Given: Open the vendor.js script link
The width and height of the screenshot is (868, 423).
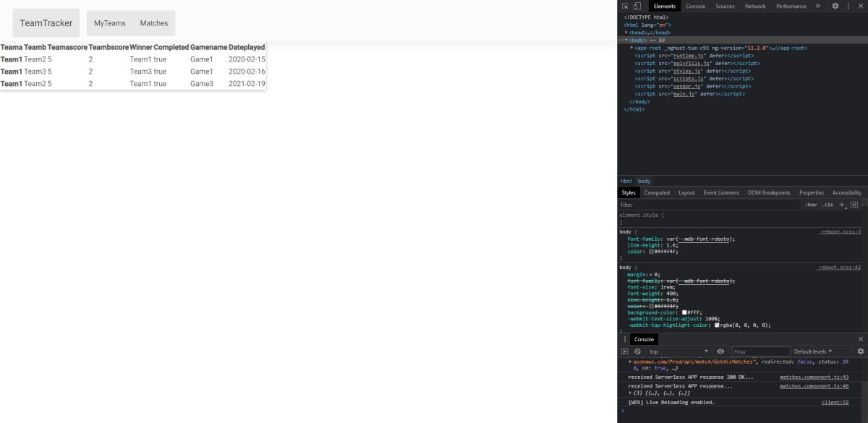Looking at the screenshot, I should click(x=688, y=86).
